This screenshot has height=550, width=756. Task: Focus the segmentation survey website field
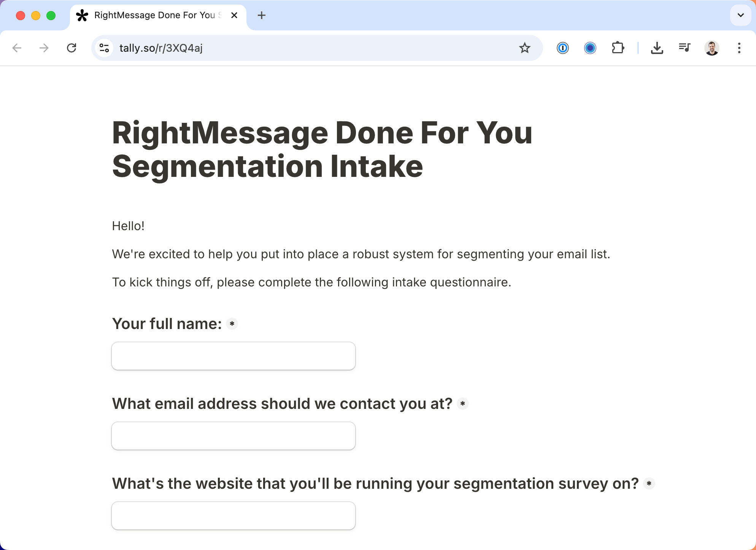pos(233,516)
